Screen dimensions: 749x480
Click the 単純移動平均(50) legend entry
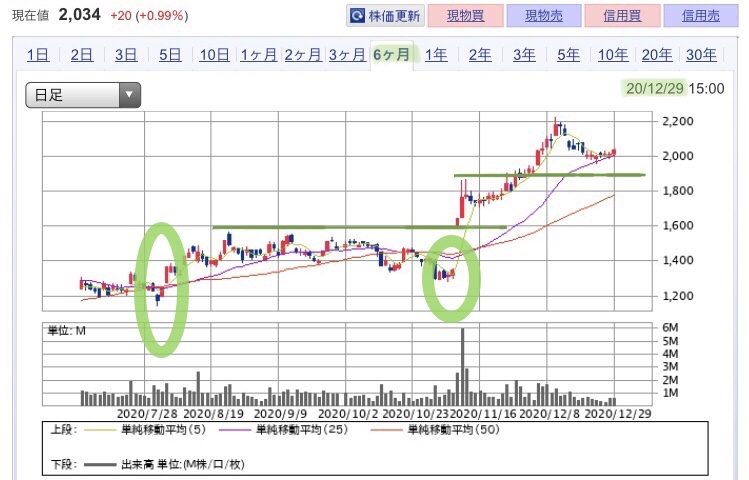(x=435, y=430)
